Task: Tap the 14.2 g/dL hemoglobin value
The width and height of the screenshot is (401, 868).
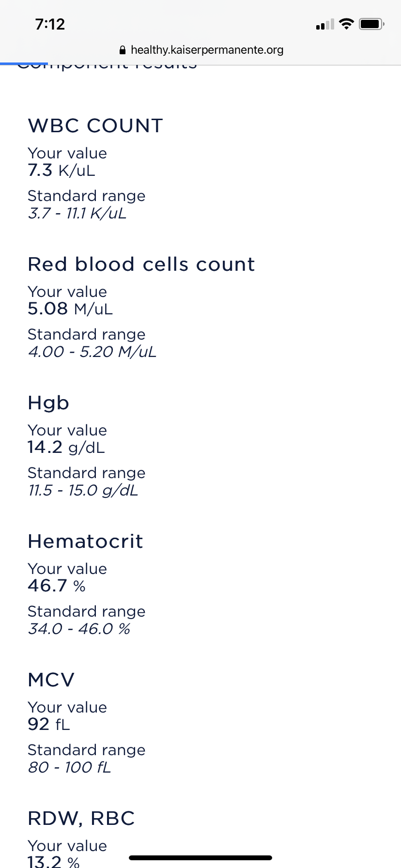Action: pyautogui.click(x=66, y=448)
